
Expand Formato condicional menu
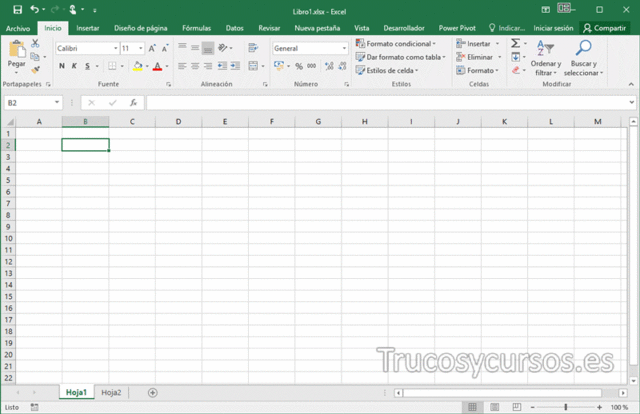[396, 44]
